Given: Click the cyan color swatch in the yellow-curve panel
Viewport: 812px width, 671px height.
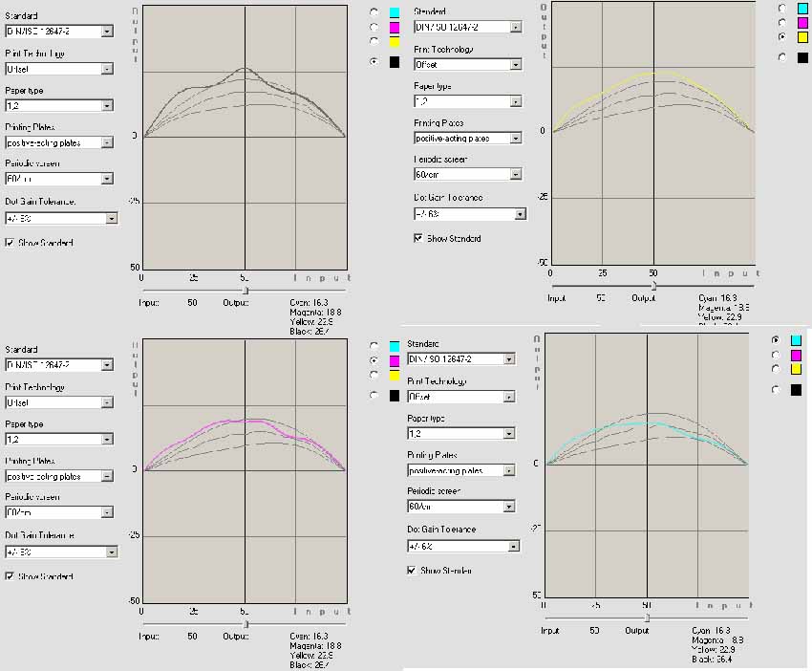Looking at the screenshot, I should pos(802,9).
